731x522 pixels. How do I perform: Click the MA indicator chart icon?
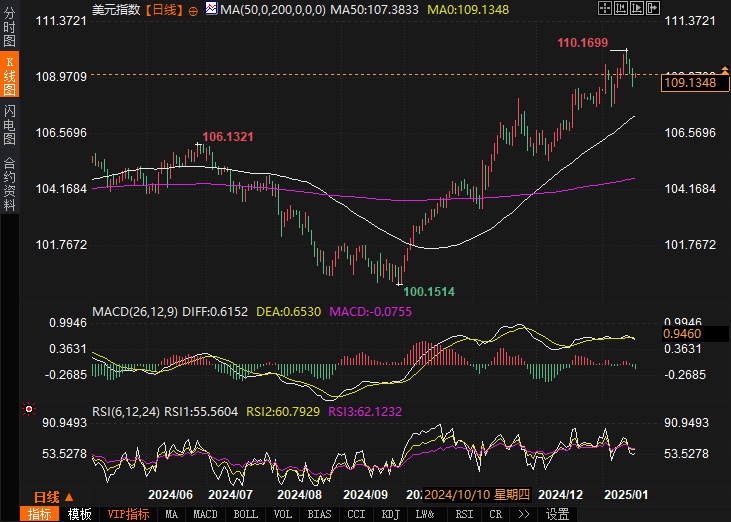[211, 9]
